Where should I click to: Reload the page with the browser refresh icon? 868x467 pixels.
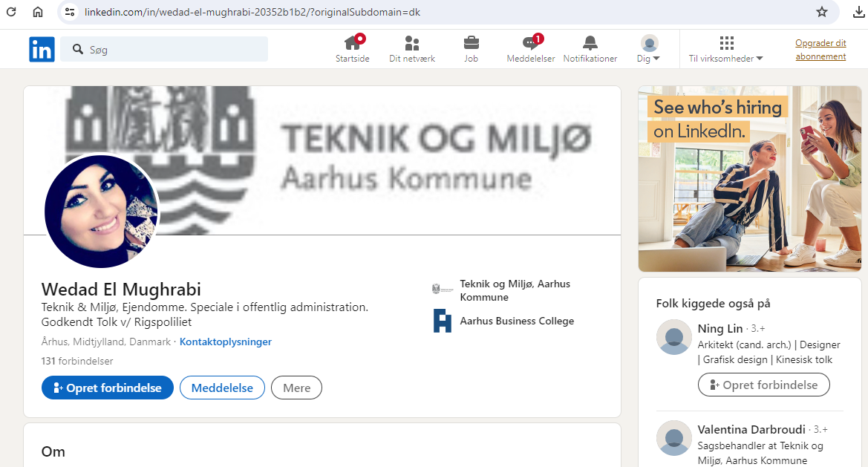[x=11, y=12]
